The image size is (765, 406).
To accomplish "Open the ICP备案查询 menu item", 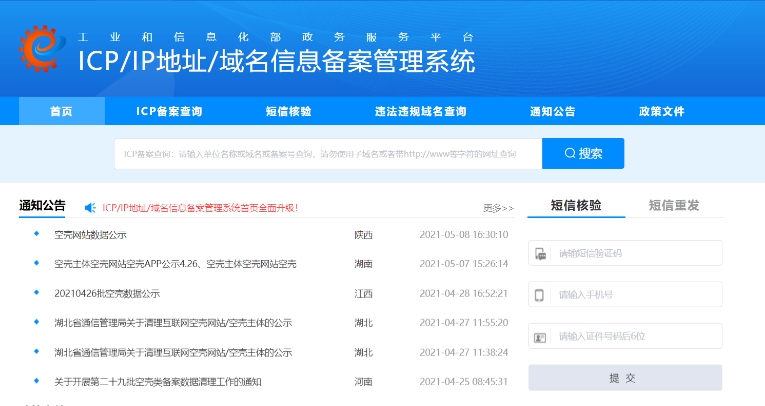I will 169,111.
